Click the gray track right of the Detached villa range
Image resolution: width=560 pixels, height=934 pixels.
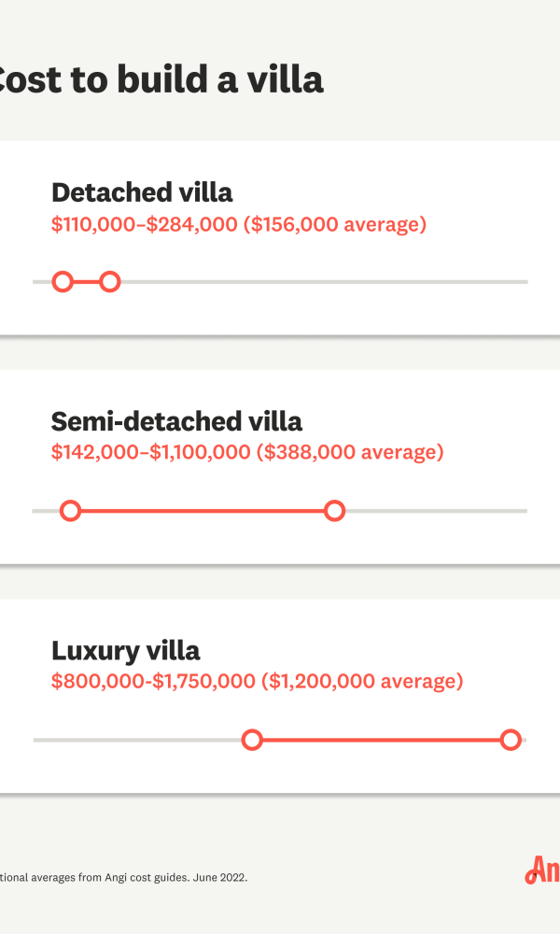point(325,282)
